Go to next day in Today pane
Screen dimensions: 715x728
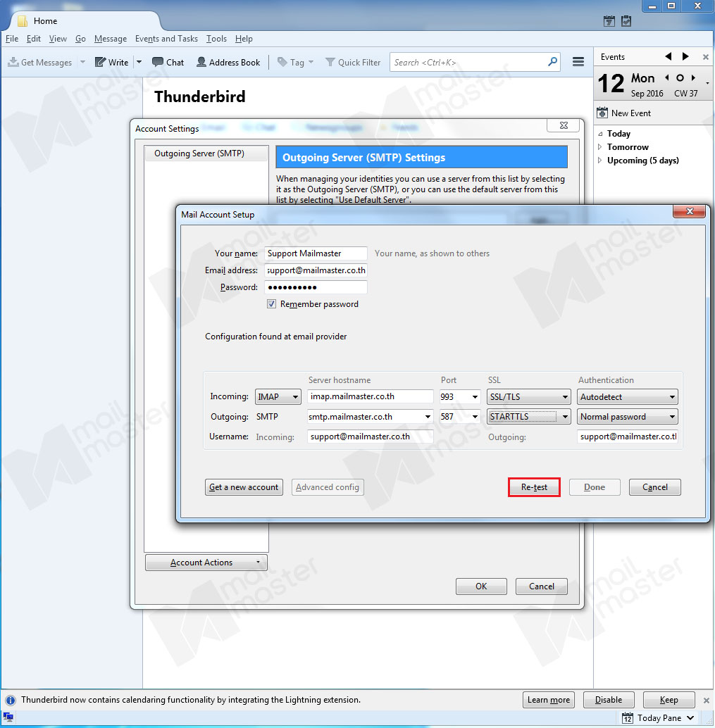[x=693, y=77]
